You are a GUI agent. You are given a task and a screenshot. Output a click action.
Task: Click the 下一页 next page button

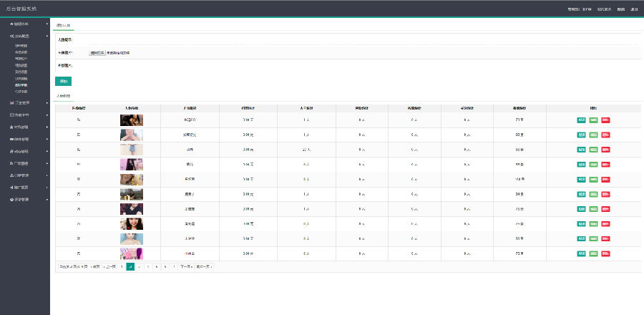(186, 266)
